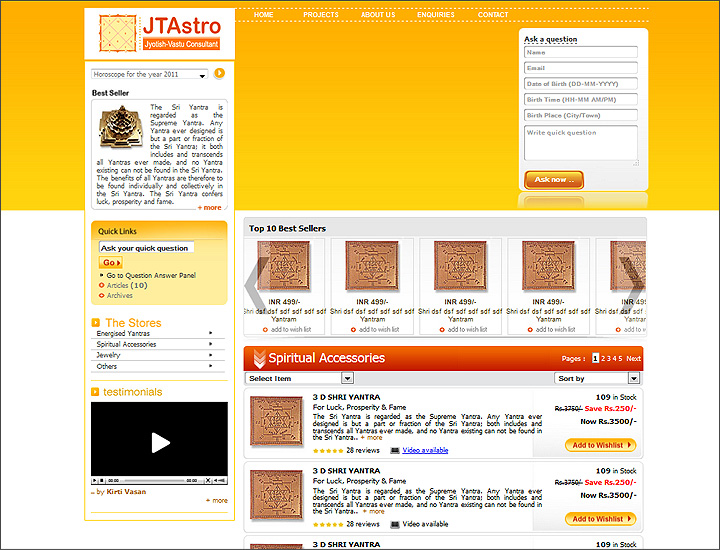Click the Write quick question text area
Image resolution: width=720 pixels, height=550 pixels.
(x=581, y=143)
